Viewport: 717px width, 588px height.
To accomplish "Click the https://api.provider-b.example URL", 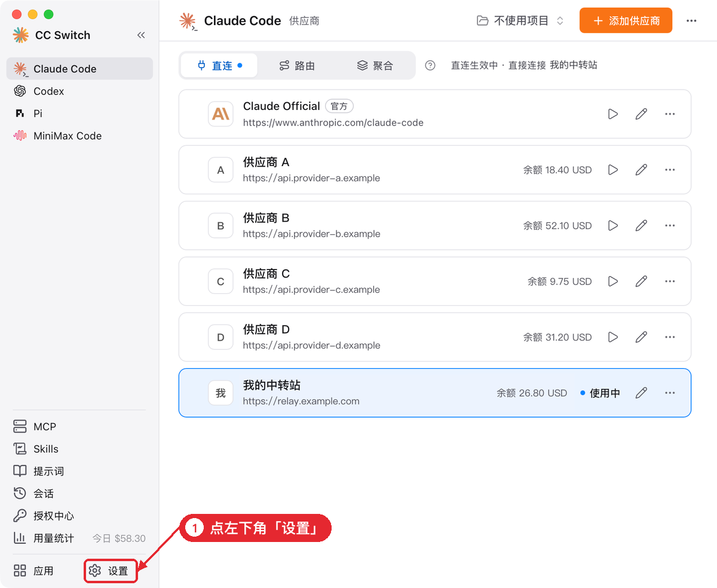I will (x=311, y=234).
